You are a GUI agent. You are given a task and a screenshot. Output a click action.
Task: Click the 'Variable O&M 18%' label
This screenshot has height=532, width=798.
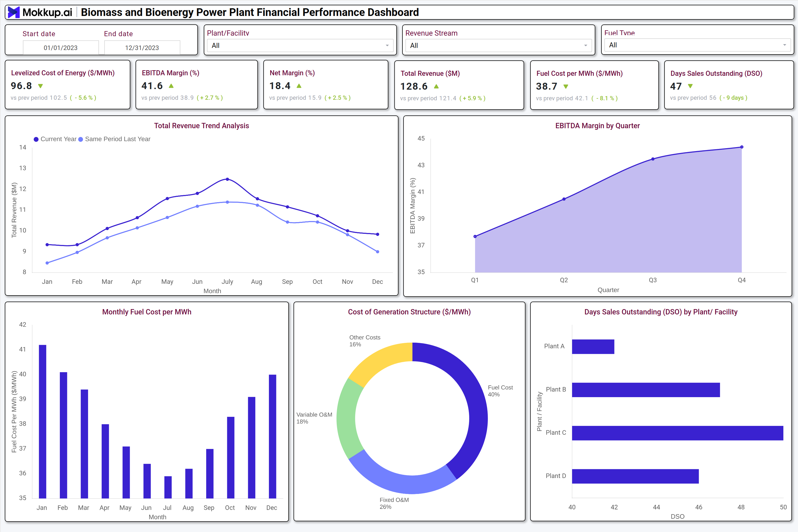314,418
